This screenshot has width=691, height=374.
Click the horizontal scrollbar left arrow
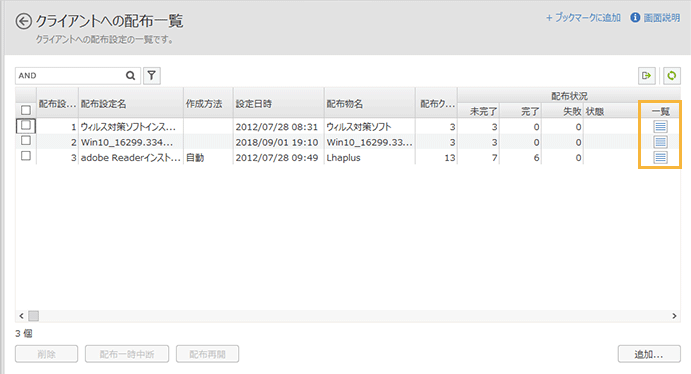21,316
